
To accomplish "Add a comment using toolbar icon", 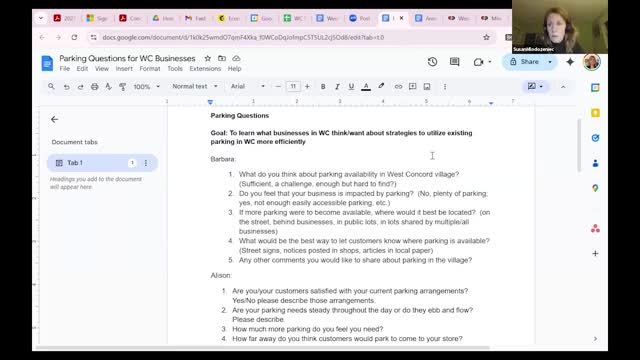I will click(x=413, y=87).
